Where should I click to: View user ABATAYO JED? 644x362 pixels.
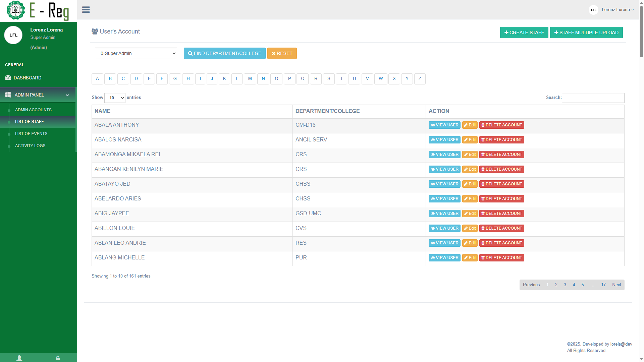tap(444, 184)
